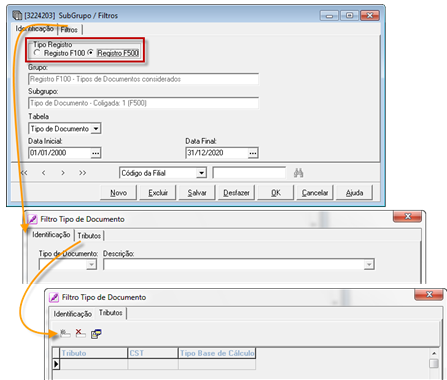Select the Registro F500 radio button

[90, 53]
